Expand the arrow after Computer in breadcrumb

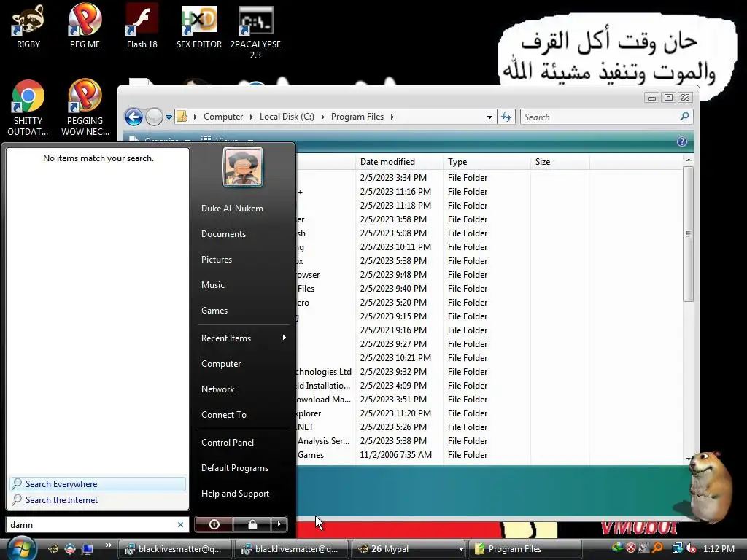pos(251,117)
